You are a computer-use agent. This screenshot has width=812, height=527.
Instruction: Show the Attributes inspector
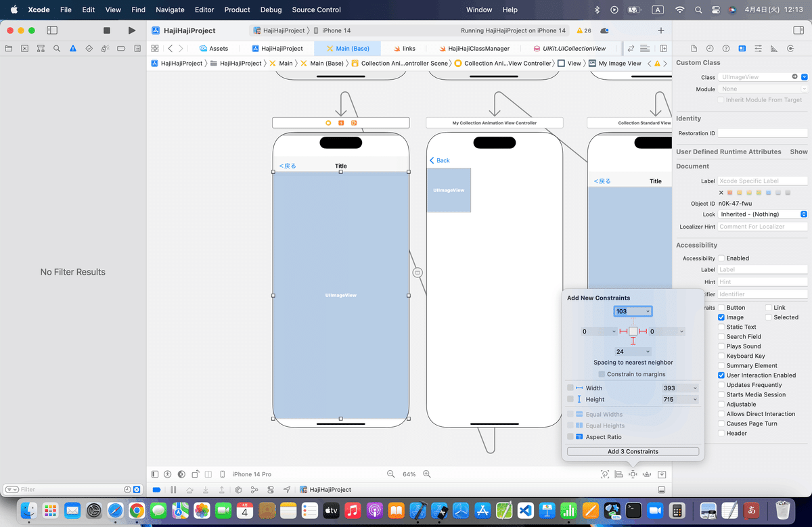(759, 49)
